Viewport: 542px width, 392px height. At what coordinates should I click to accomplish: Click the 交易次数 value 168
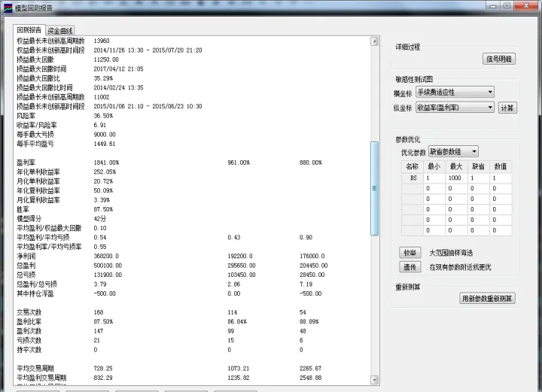[x=99, y=312]
